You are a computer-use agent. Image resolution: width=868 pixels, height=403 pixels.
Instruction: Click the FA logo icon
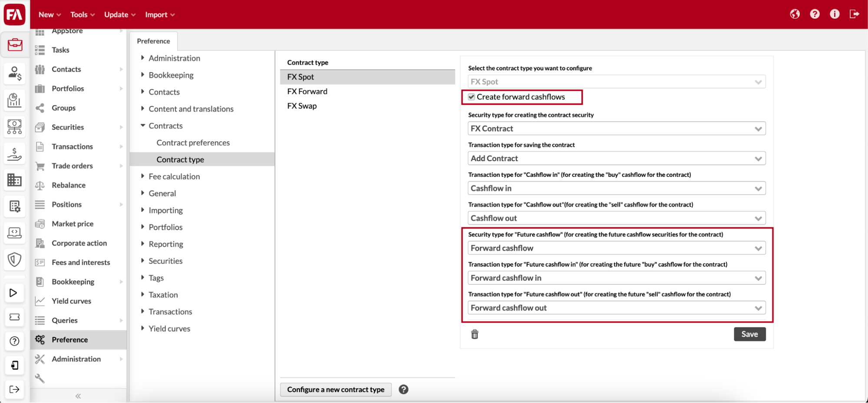click(x=14, y=14)
